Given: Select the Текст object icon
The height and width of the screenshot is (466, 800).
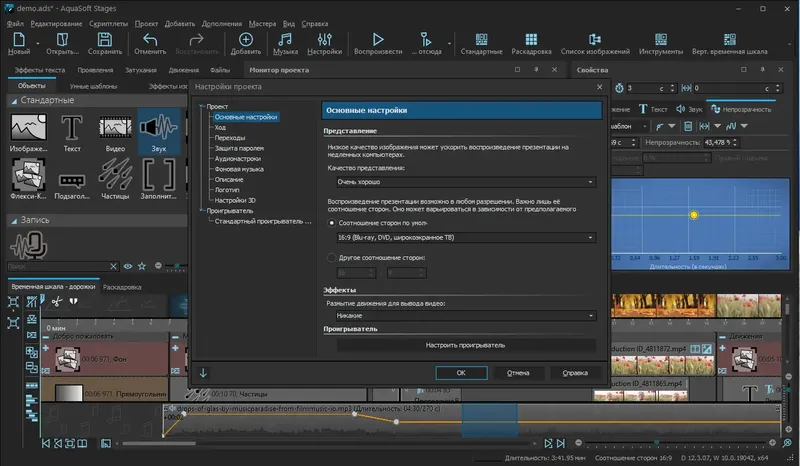Looking at the screenshot, I should tap(72, 128).
